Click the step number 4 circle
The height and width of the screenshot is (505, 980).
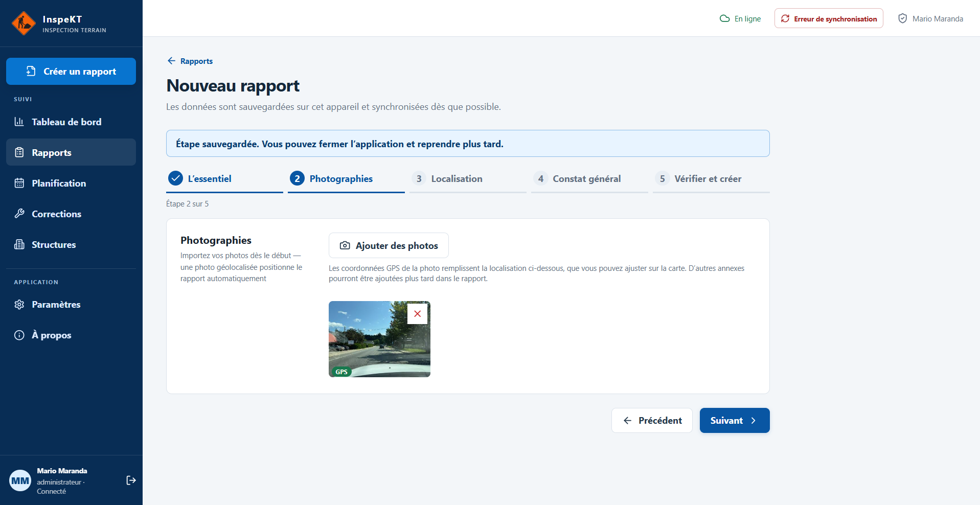pyautogui.click(x=540, y=178)
